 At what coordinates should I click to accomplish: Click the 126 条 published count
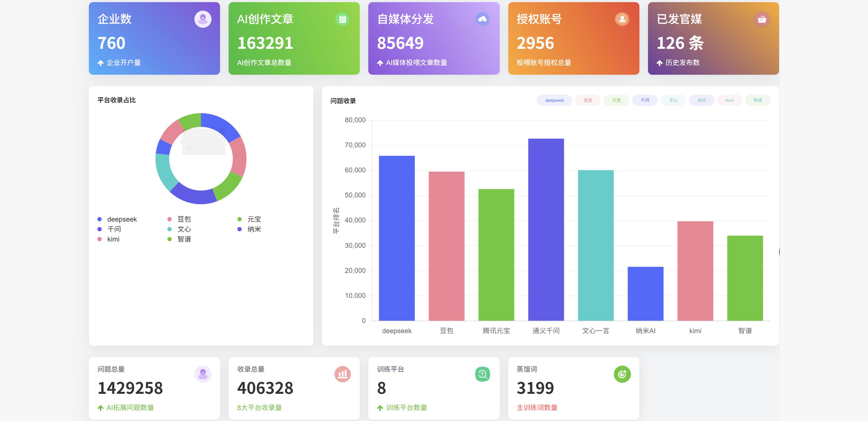pyautogui.click(x=680, y=43)
